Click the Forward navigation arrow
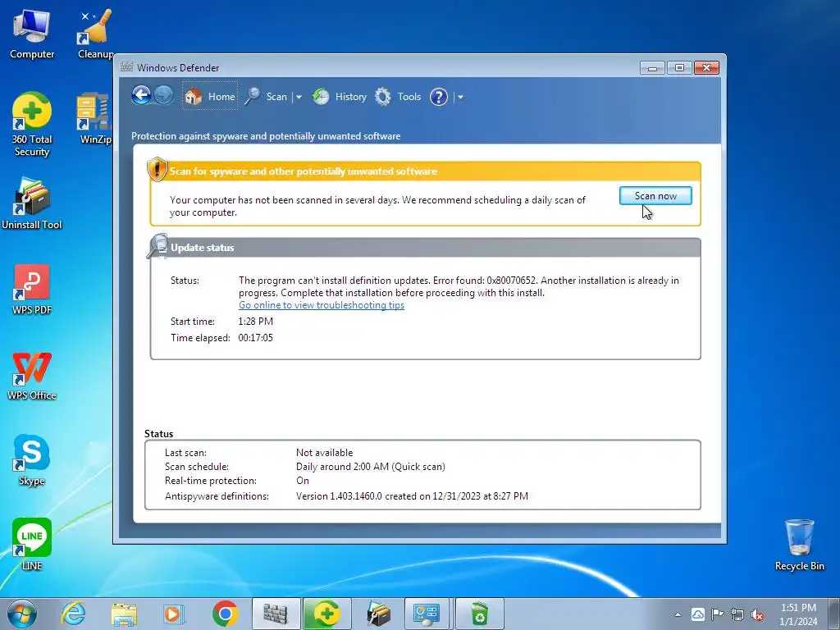 [163, 96]
